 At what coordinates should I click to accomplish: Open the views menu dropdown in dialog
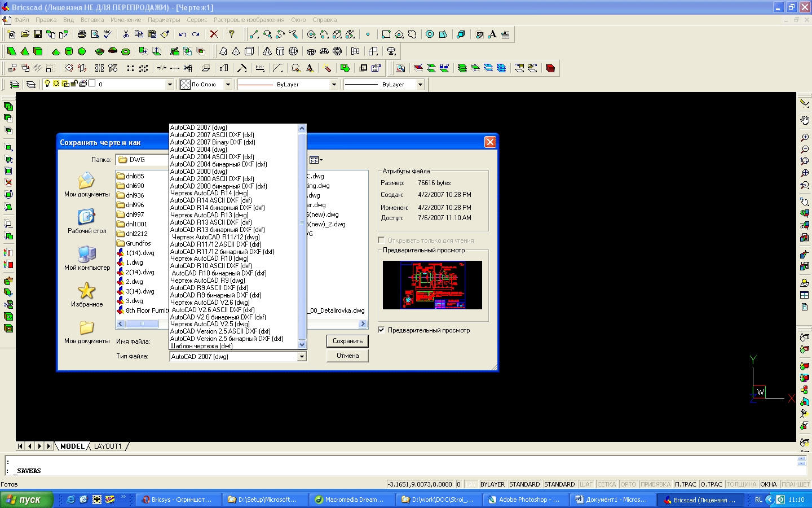(316, 160)
